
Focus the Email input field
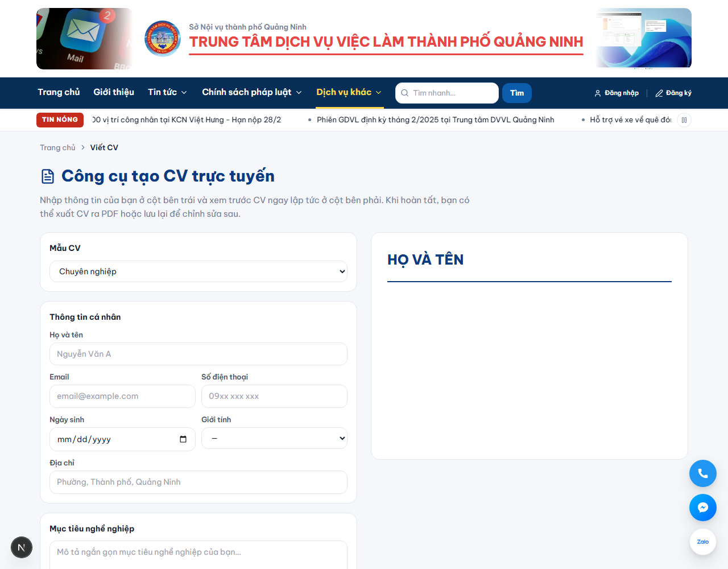pos(122,396)
